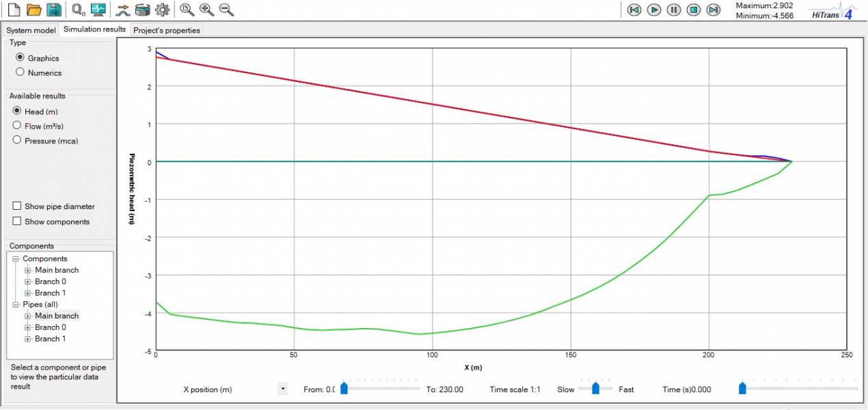This screenshot has width=868, height=410.
Task: Select Flow (m³/s) result option
Action: tap(17, 126)
